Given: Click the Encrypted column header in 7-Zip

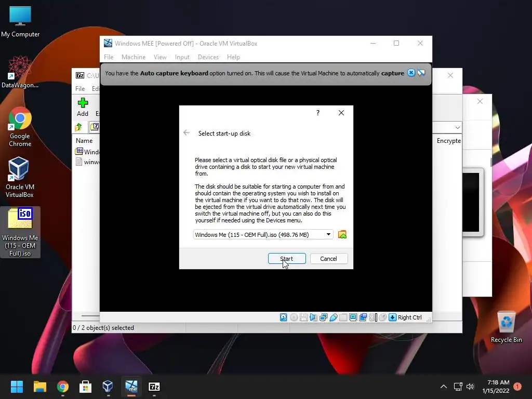Looking at the screenshot, I should 448,140.
